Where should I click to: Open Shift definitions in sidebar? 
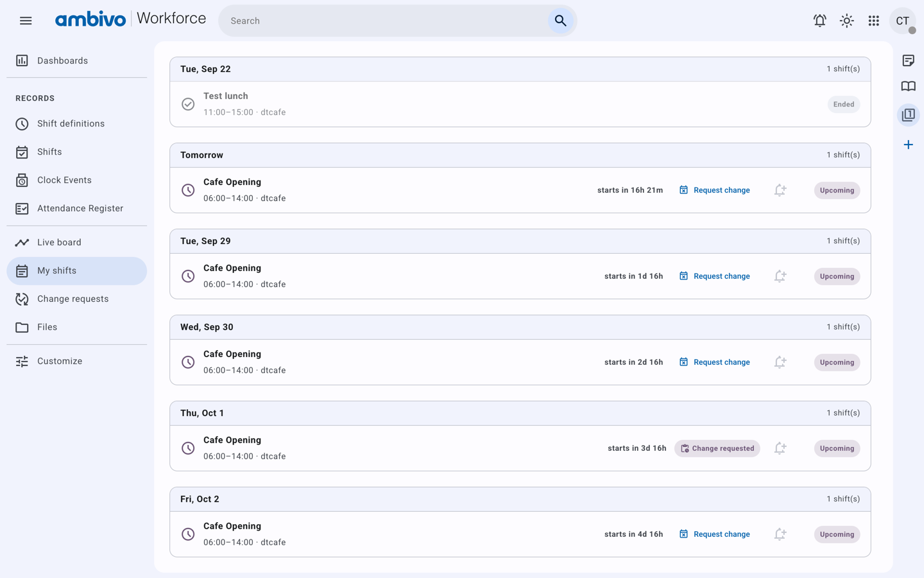(x=76, y=123)
